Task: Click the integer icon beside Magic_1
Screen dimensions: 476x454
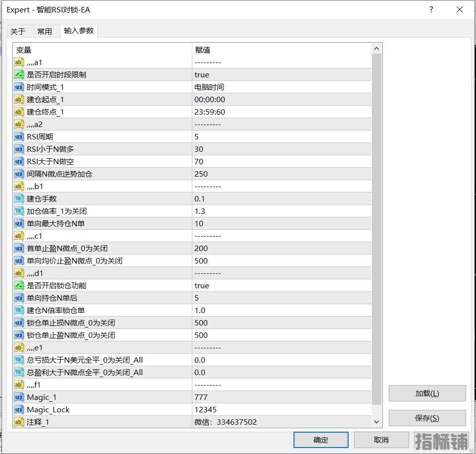Action: [19, 397]
